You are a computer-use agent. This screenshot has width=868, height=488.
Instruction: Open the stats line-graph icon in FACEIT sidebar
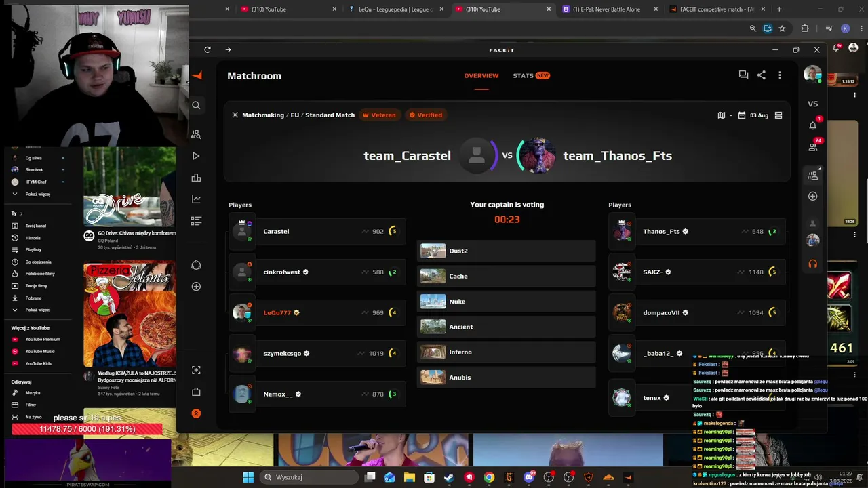click(196, 199)
